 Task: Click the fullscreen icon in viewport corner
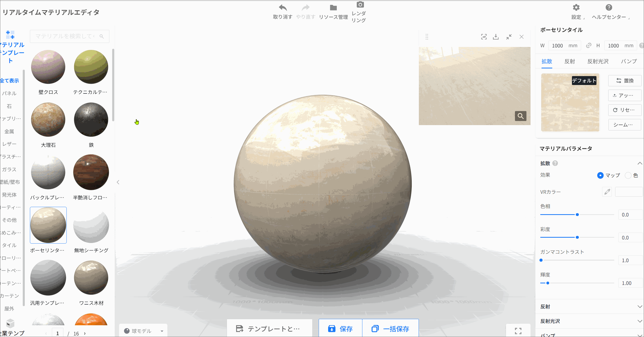[x=518, y=331]
